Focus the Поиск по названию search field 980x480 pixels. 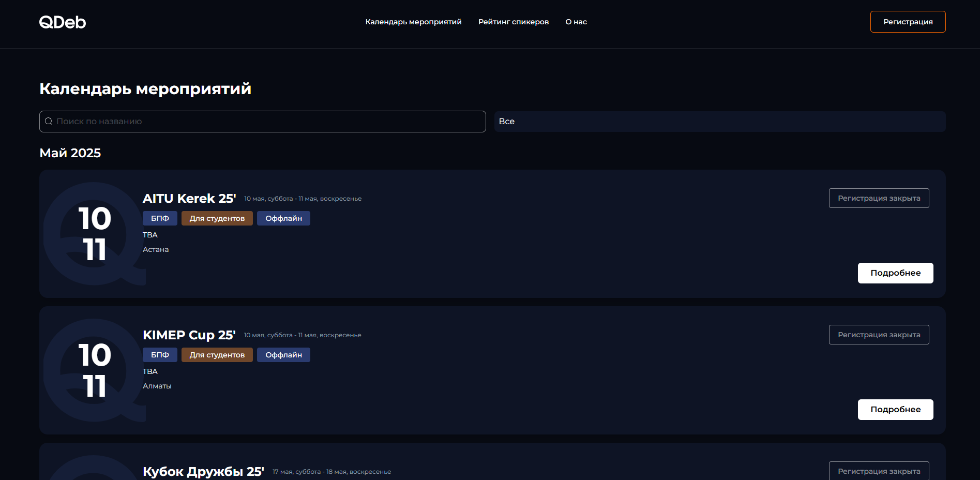tap(263, 122)
